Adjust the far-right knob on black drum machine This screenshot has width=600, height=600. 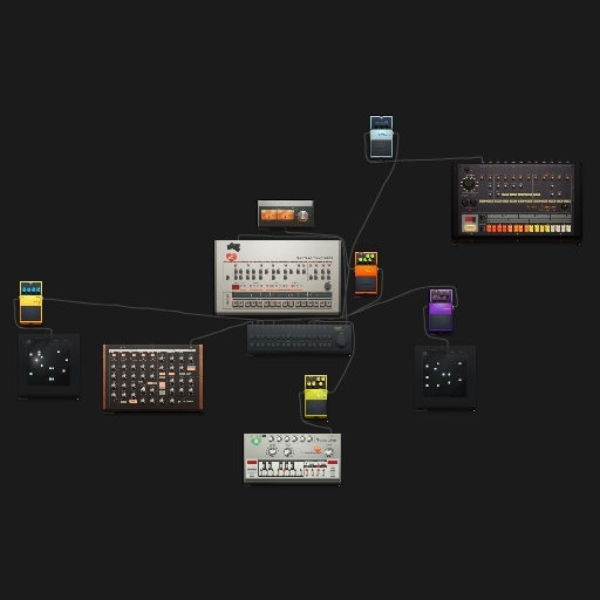click(x=564, y=207)
